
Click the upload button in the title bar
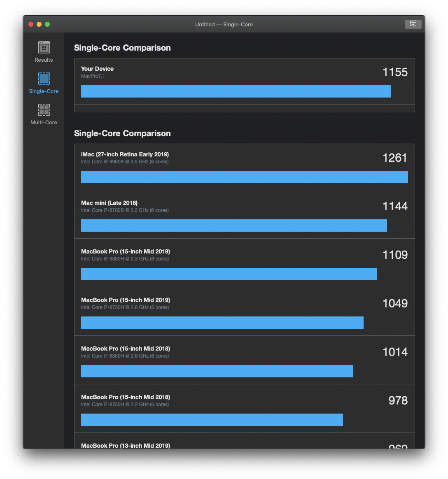(413, 24)
